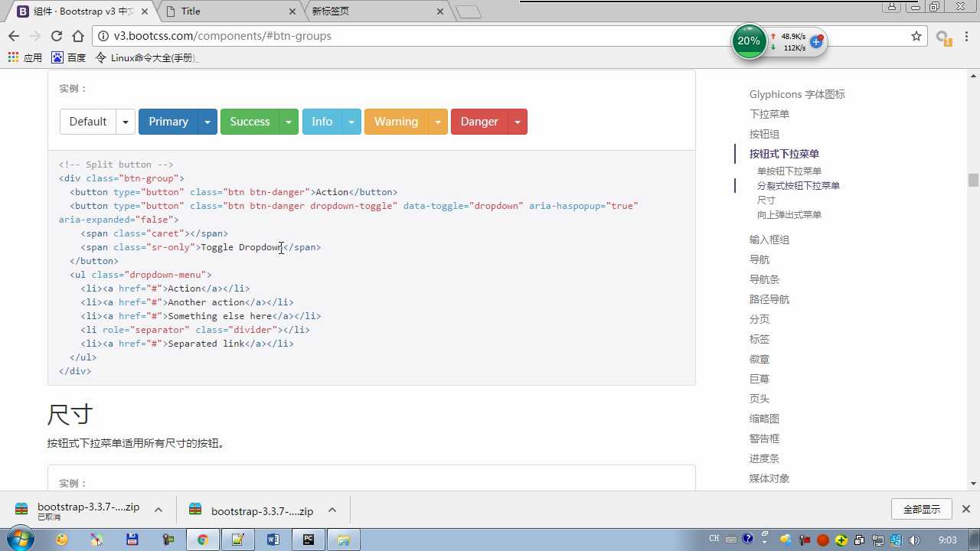Open the file explorer taskbar icon
Image resolution: width=980 pixels, height=551 pixels.
coord(344,540)
